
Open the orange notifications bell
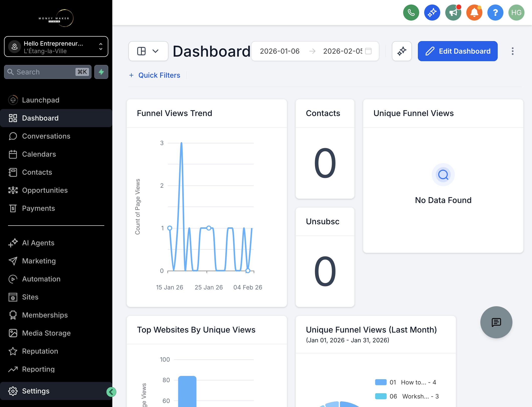474,13
